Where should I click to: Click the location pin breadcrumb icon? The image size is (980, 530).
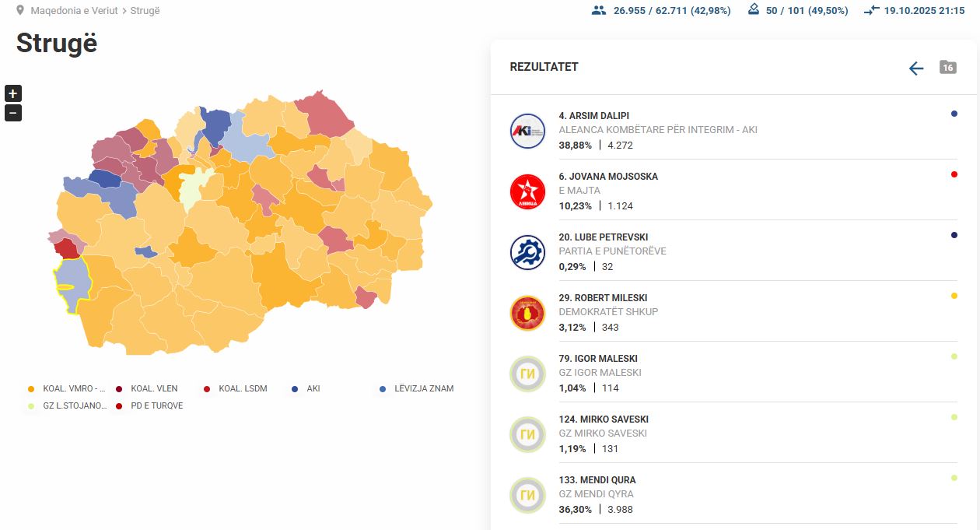(x=20, y=11)
